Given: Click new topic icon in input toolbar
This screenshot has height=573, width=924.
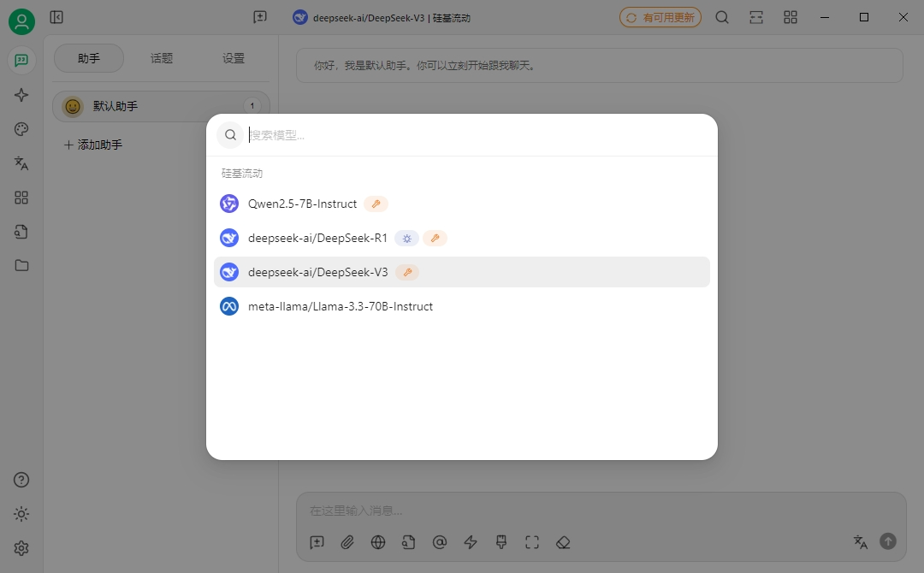Looking at the screenshot, I should (x=317, y=542).
